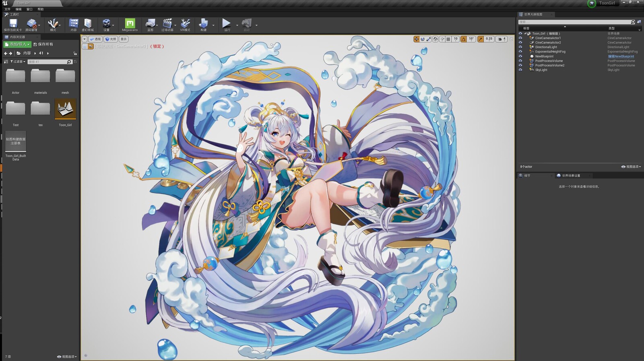
Task: Toggle scale snapping in viewport
Action: coord(481,39)
